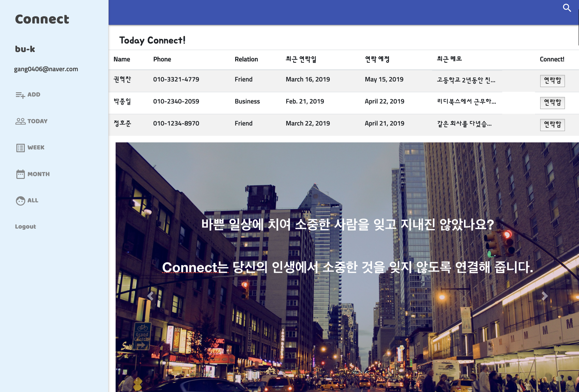This screenshot has height=392, width=579.
Task: Click the ADD list-plus icon
Action: click(20, 95)
